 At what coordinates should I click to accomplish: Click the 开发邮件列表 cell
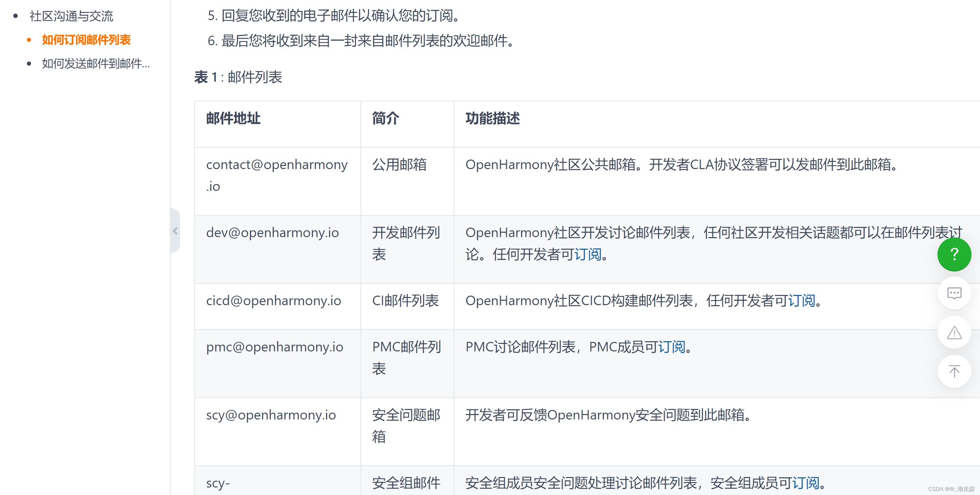coord(407,249)
